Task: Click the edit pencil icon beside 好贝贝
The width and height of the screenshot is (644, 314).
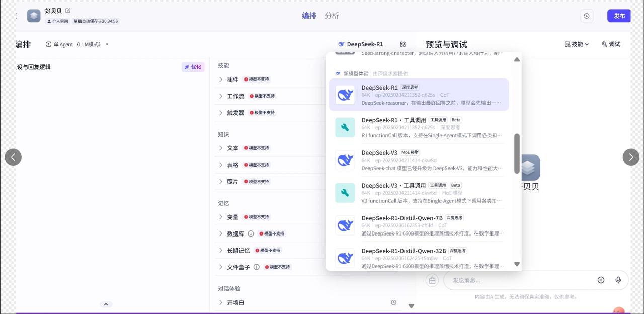Action: (68, 11)
